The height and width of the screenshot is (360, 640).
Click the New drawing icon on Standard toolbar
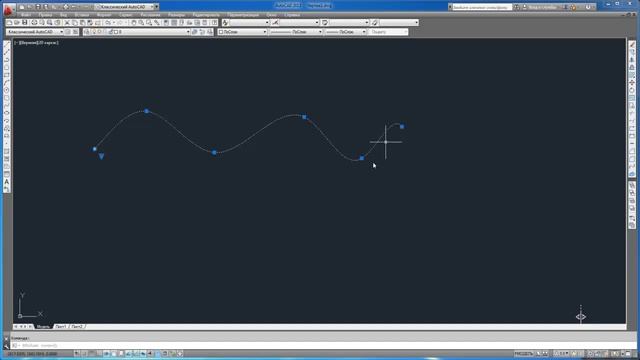coord(9,22)
